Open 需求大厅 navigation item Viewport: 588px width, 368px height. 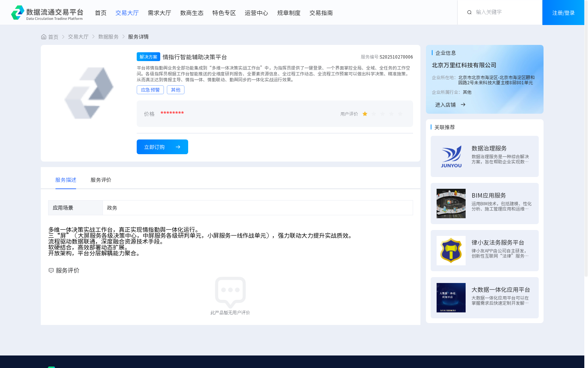coord(159,13)
